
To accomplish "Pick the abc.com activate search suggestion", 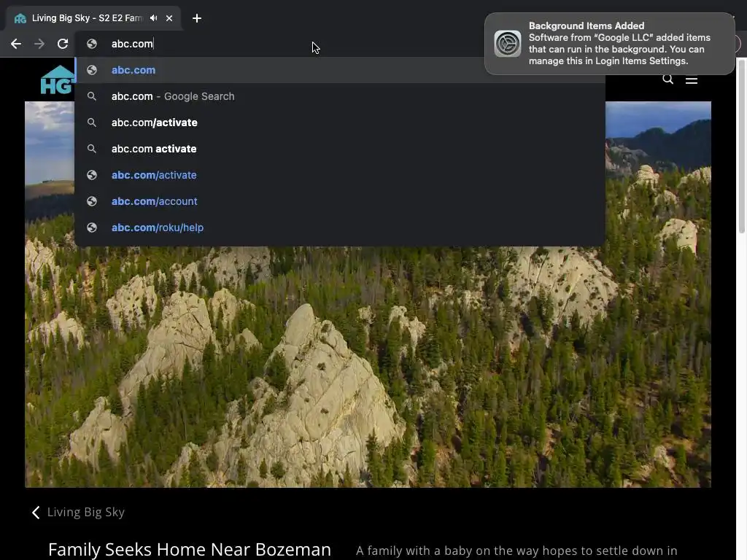I will (x=340, y=149).
